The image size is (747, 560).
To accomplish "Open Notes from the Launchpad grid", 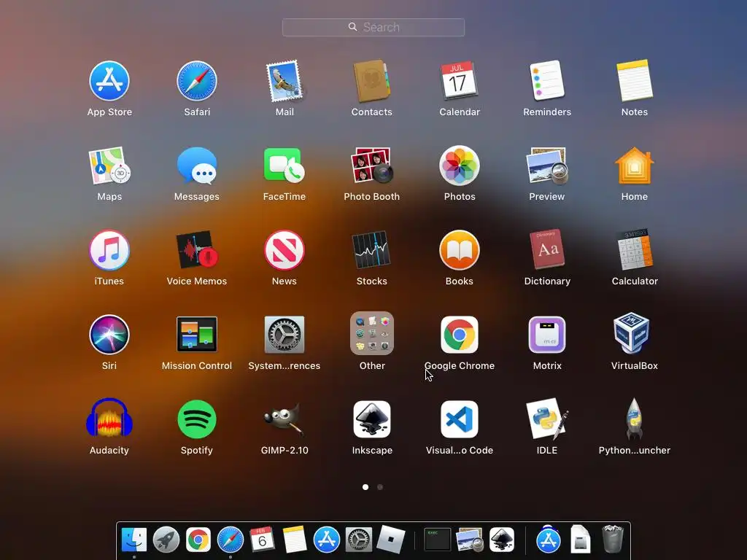I will pos(635,80).
